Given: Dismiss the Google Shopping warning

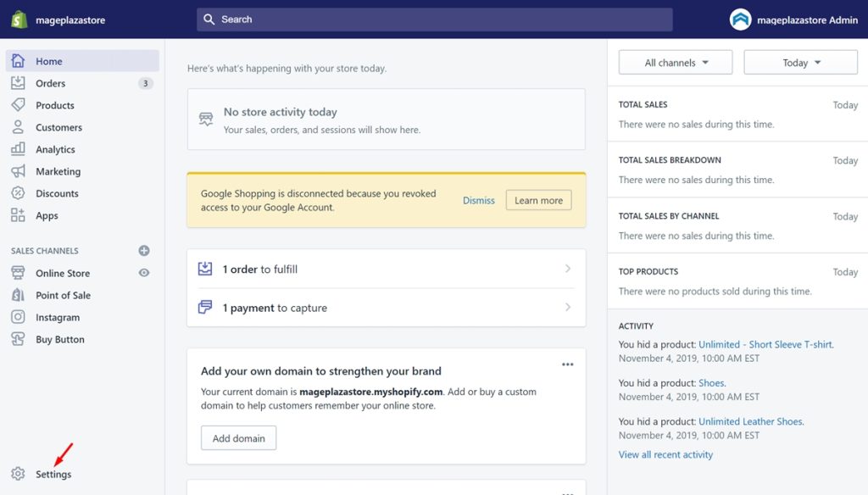Looking at the screenshot, I should pos(479,200).
